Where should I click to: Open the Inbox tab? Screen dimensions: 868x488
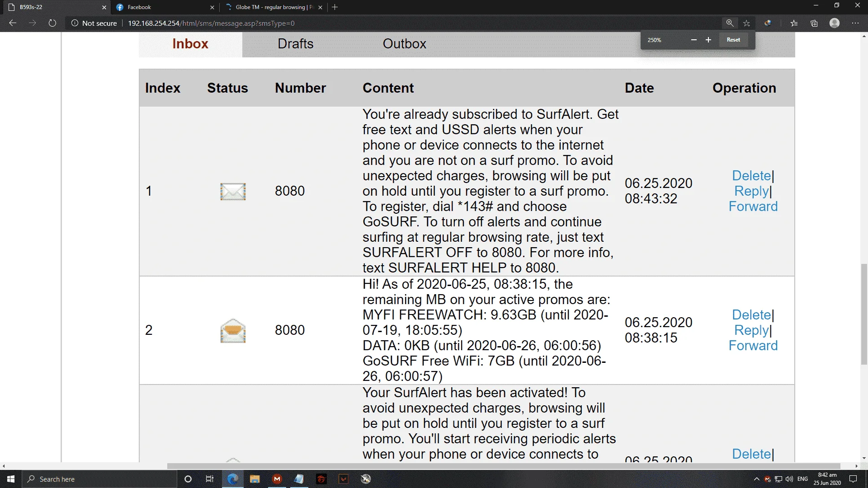[x=190, y=44]
